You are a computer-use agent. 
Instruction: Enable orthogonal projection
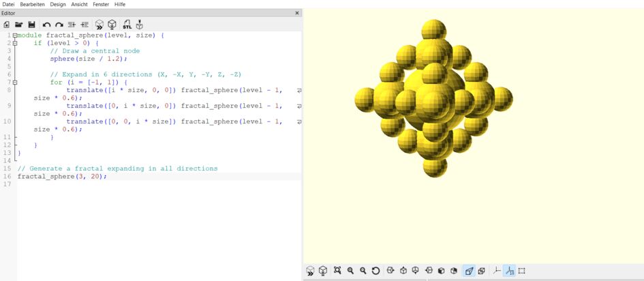click(482, 271)
